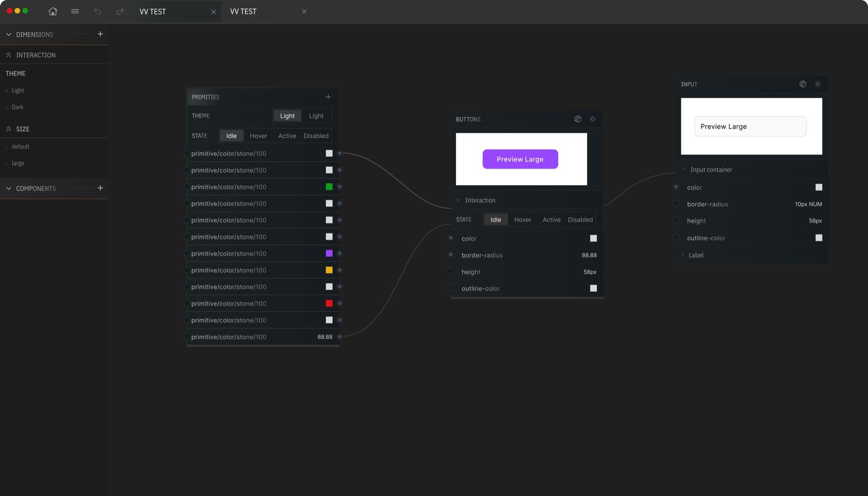Open the yellow color swatch in PRIMITIES

click(x=329, y=270)
